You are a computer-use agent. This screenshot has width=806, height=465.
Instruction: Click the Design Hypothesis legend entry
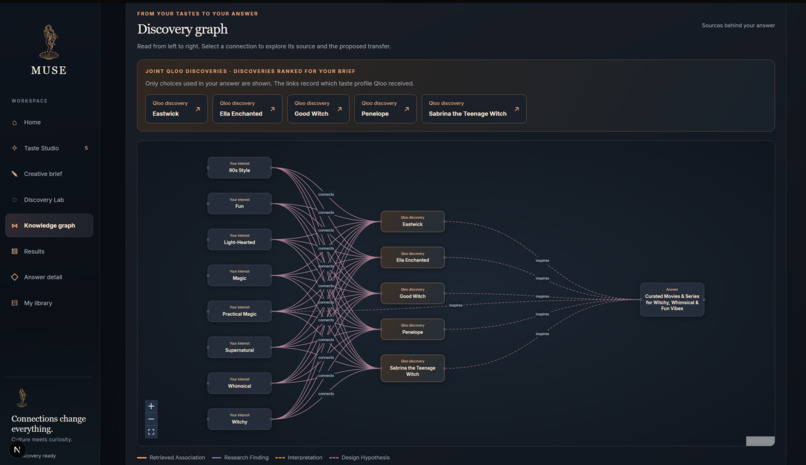click(x=359, y=457)
